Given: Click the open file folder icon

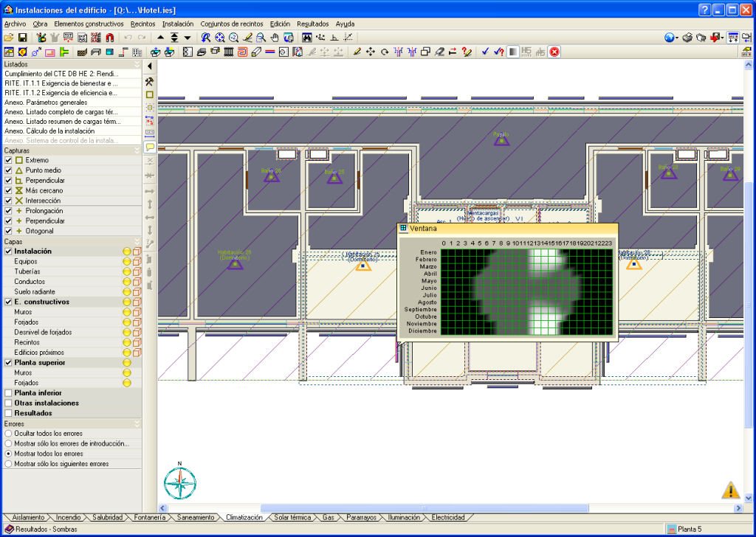Looking at the screenshot, I should pos(9,38).
